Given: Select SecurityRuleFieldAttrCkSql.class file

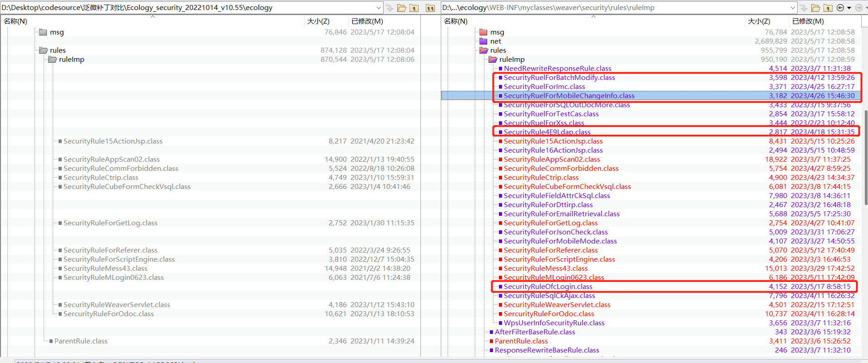Looking at the screenshot, I should click(x=557, y=196).
